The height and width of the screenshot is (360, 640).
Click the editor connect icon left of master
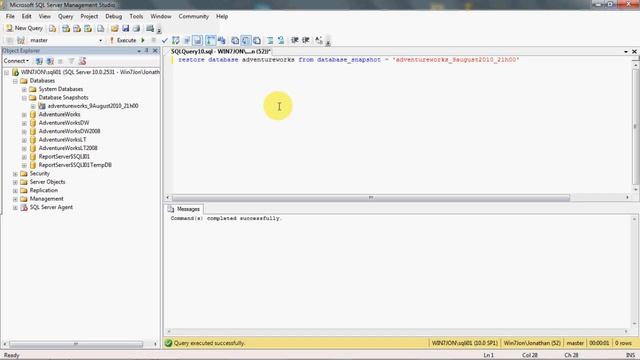[x=10, y=40]
